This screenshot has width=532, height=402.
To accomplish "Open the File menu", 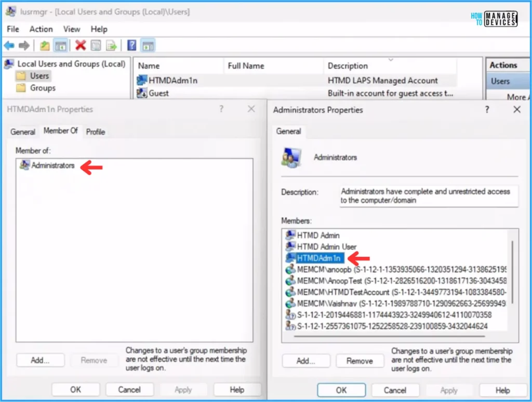I will [x=13, y=29].
